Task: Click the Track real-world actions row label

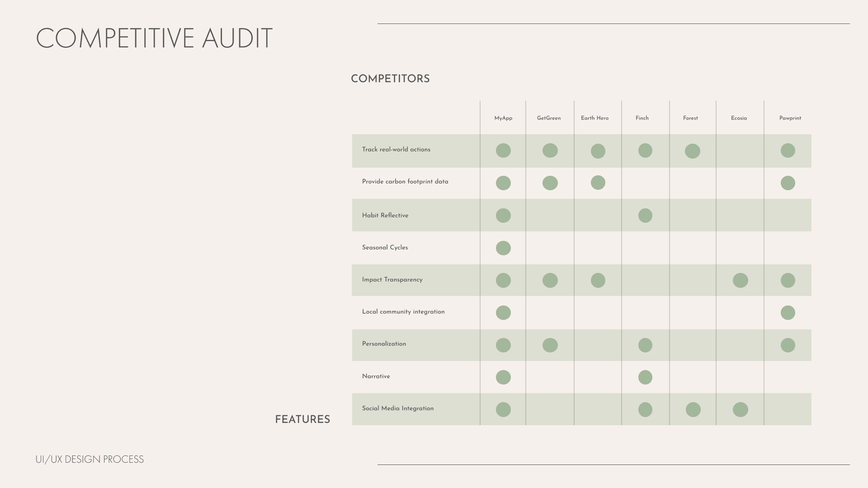Action: [x=396, y=150]
